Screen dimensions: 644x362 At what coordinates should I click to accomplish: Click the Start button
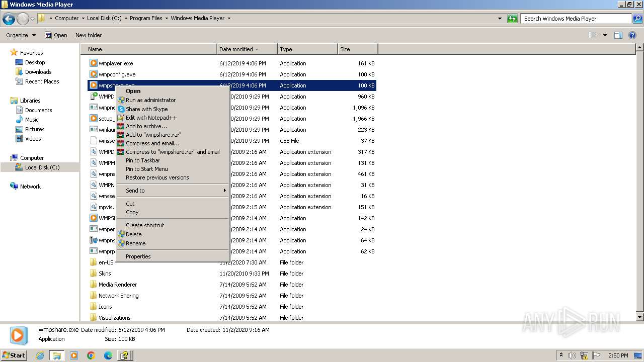pos(14,355)
